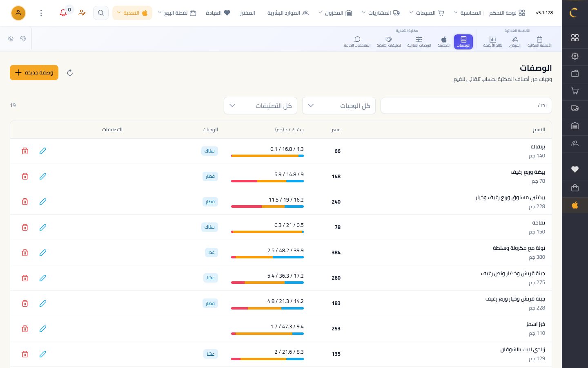
Task: Open the user edit icon near bell
Action: click(82, 13)
